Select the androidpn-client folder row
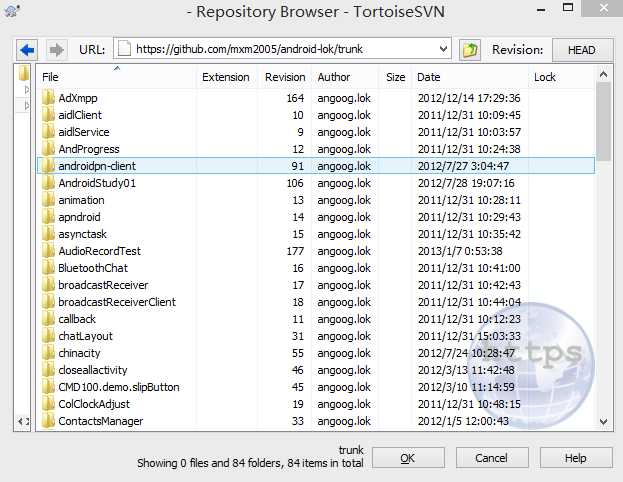 [316, 166]
